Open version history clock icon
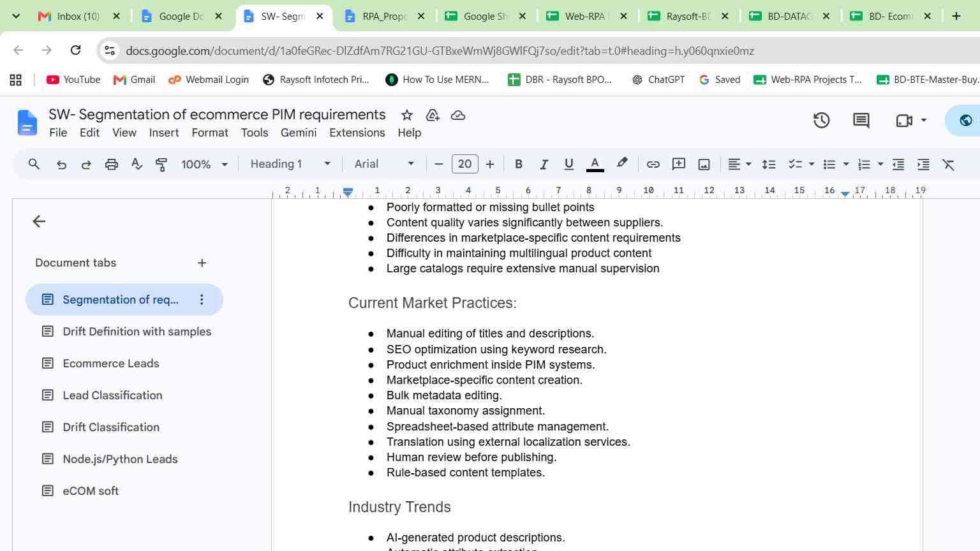This screenshot has width=980, height=551. pos(821,120)
